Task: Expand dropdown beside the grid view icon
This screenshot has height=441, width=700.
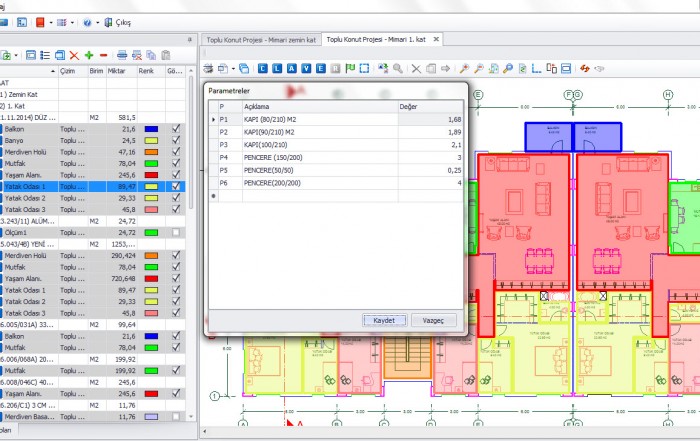Action: 73,21
